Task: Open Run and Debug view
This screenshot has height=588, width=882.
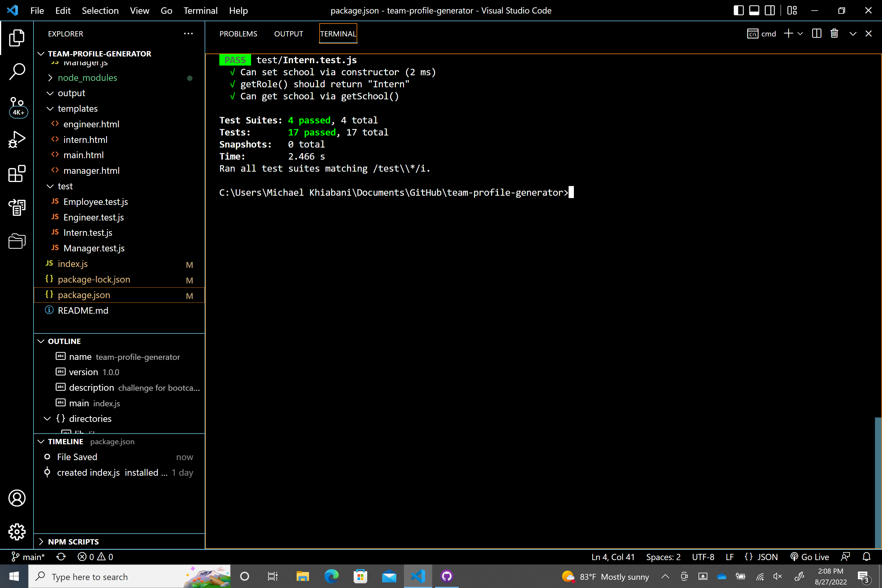Action: click(x=17, y=139)
